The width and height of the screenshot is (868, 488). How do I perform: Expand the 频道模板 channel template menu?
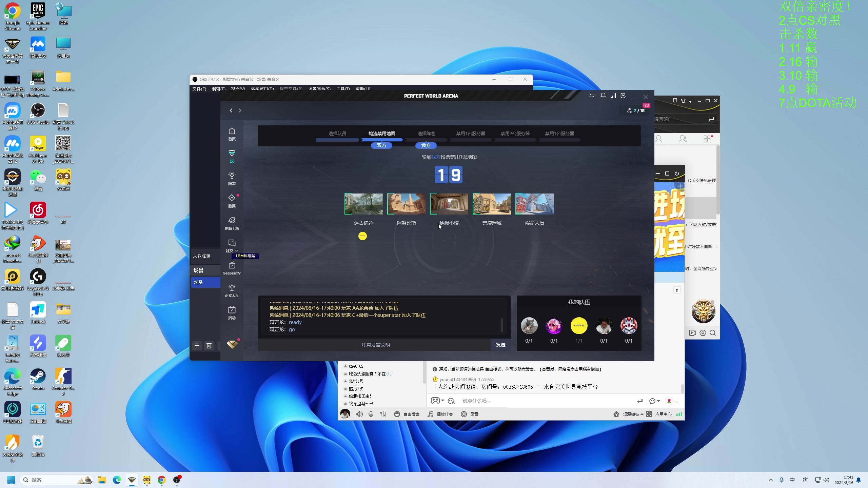click(x=628, y=414)
